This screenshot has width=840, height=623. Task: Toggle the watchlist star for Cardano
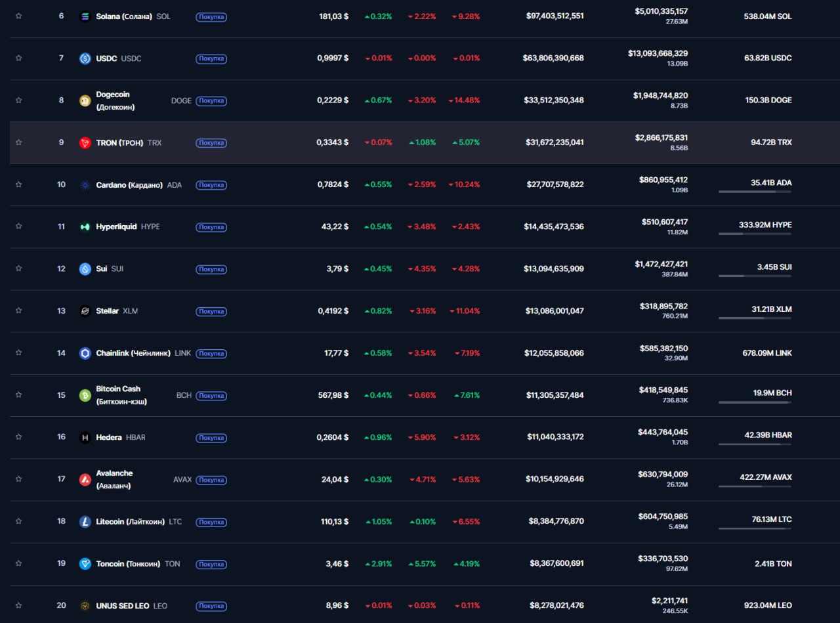18,184
